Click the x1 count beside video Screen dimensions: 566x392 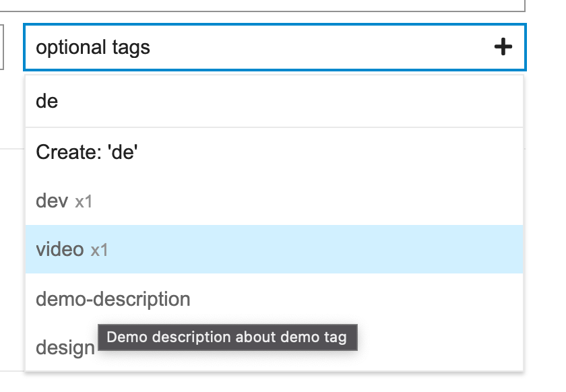pyautogui.click(x=99, y=250)
